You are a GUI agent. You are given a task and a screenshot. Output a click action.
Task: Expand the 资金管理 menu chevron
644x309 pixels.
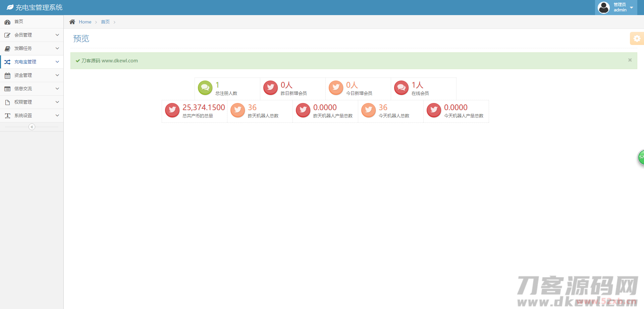tap(57, 75)
